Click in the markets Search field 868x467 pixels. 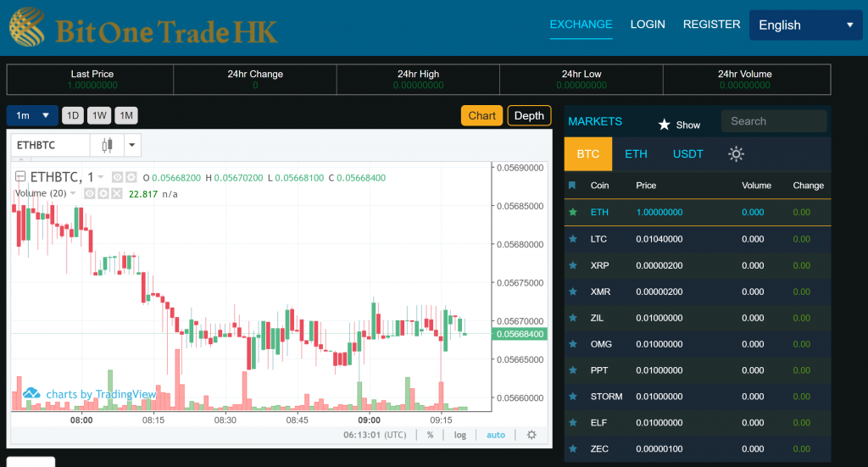tap(773, 121)
